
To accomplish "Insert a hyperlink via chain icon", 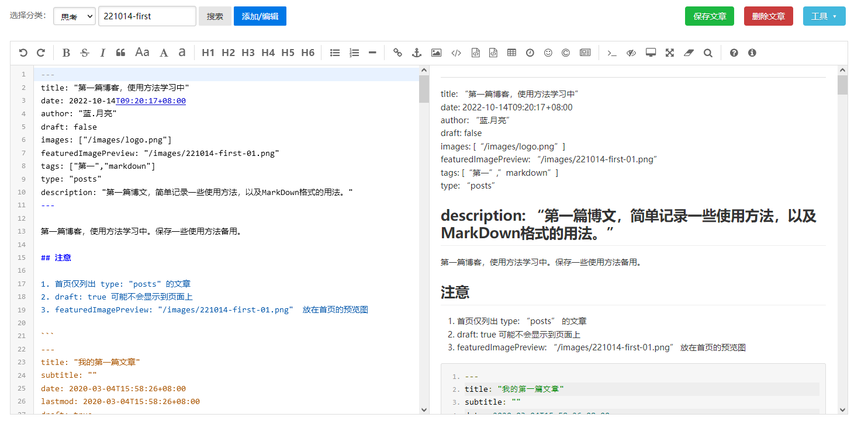I will tap(397, 53).
